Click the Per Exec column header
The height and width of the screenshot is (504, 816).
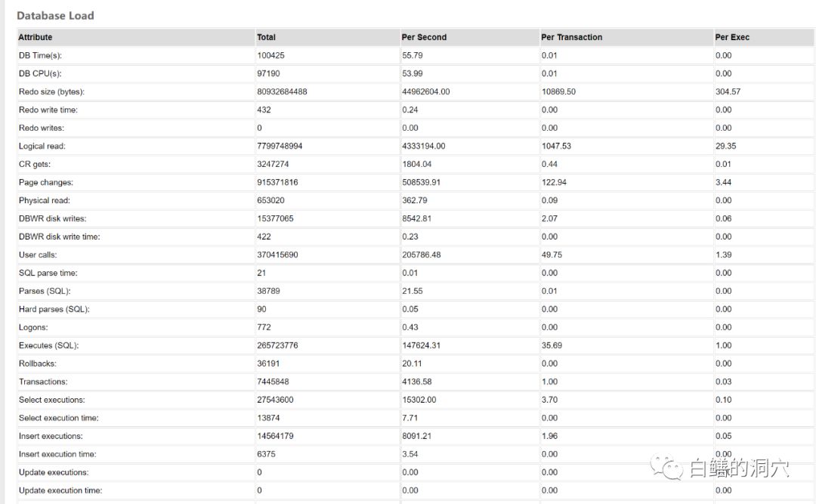pyautogui.click(x=732, y=37)
